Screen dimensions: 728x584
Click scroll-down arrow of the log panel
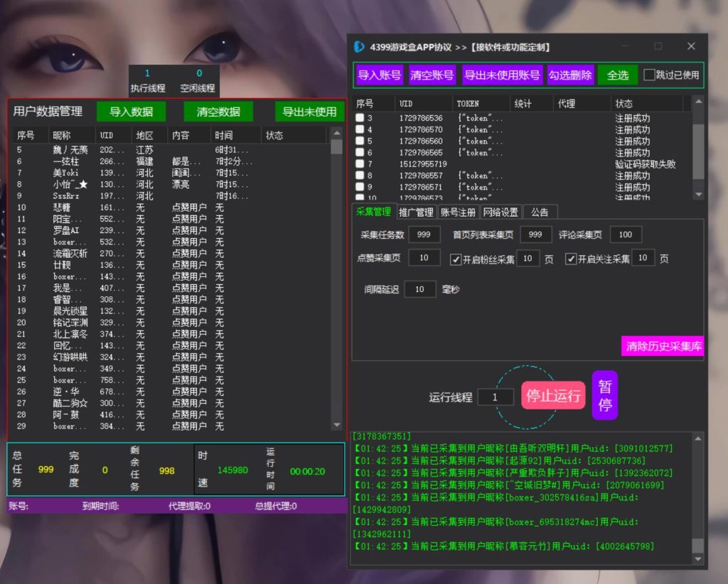pyautogui.click(x=698, y=559)
